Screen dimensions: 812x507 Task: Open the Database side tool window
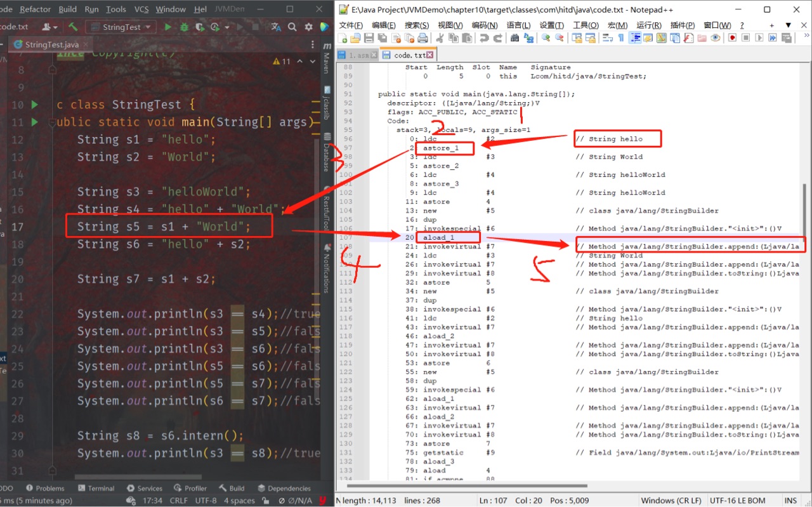click(327, 152)
